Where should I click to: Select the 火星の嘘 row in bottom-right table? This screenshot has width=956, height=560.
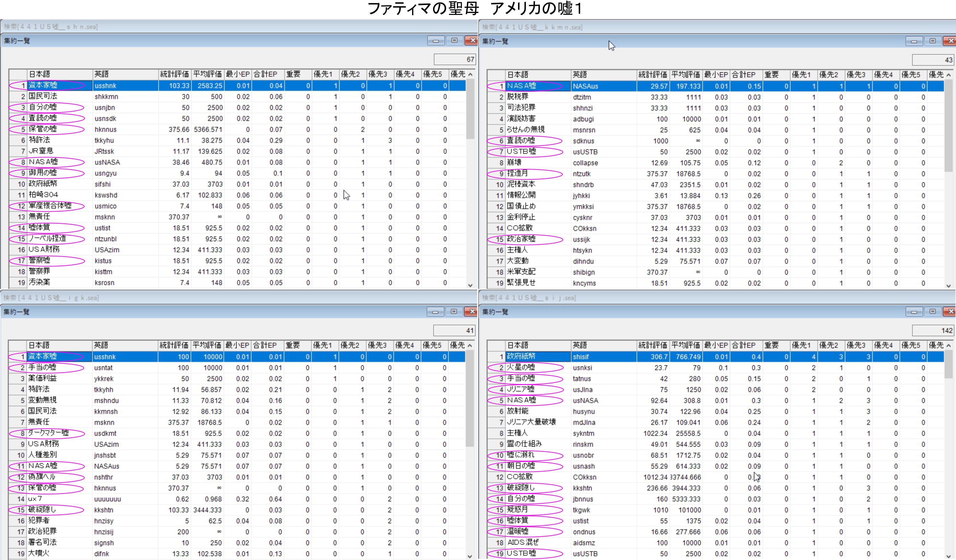[521, 368]
